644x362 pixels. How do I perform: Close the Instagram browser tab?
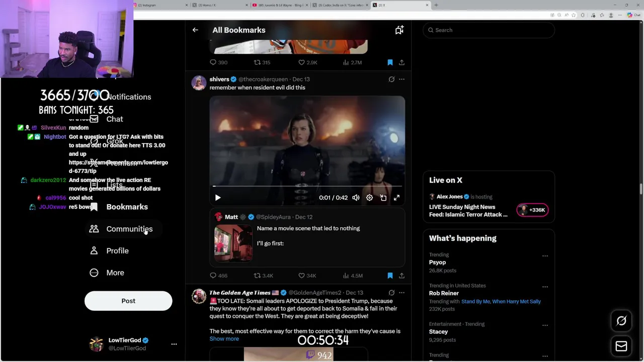(x=187, y=5)
